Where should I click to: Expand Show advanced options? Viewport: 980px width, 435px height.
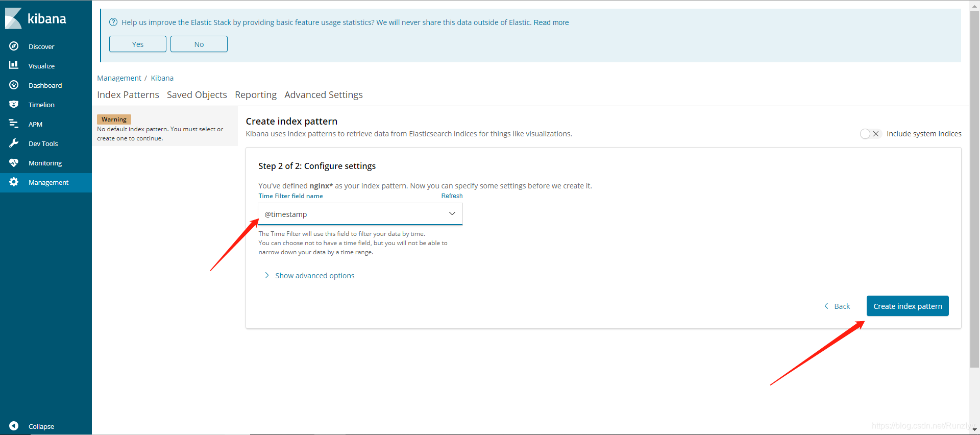tap(309, 276)
